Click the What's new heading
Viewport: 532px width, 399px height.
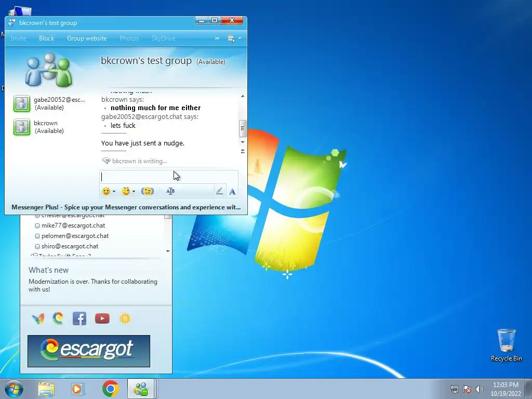[48, 270]
